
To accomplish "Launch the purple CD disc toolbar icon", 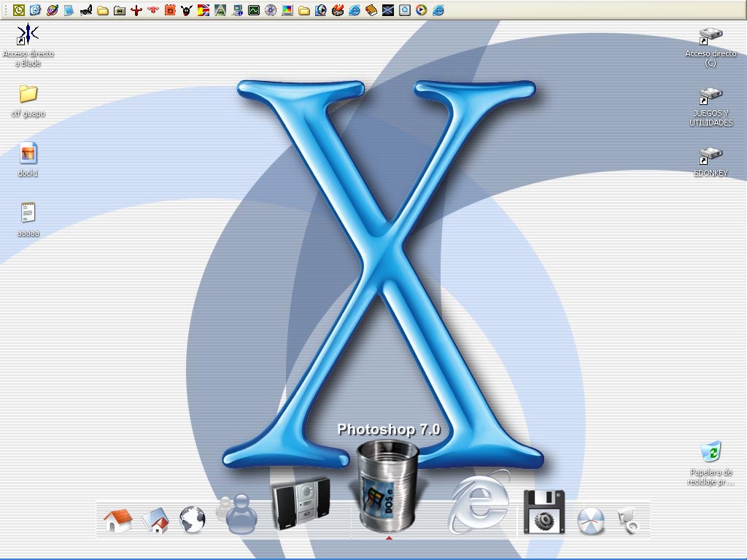I will tap(270, 10).
